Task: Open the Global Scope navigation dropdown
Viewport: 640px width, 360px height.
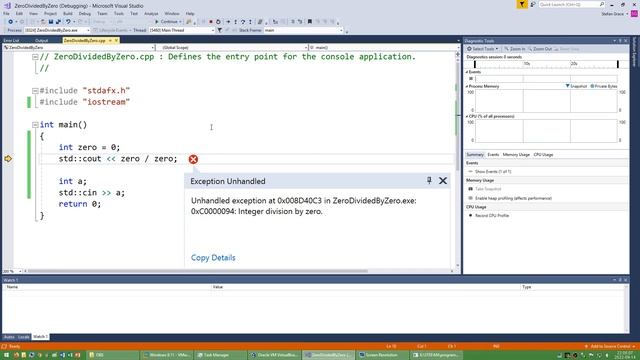Action: [x=232, y=48]
